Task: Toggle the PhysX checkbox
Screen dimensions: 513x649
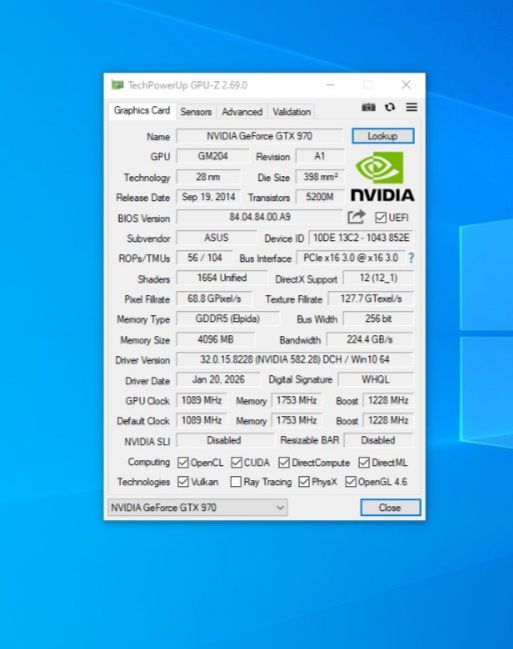Action: click(304, 482)
